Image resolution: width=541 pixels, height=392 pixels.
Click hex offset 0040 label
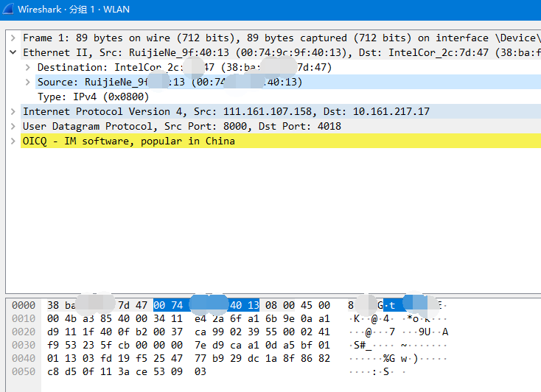(x=24, y=359)
